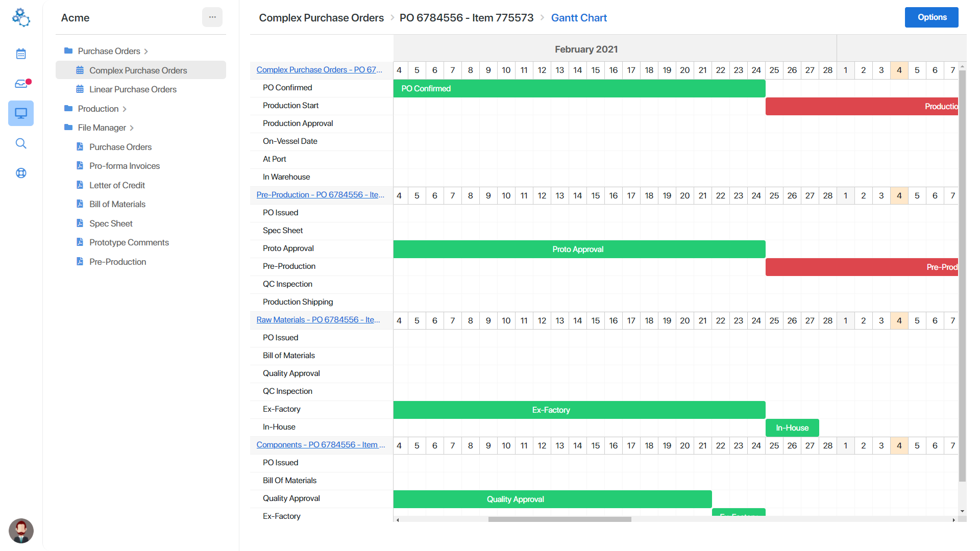Viewport: 980px width, 551px height.
Task: Select Linear Purchase Orders menu item
Action: pos(133,89)
